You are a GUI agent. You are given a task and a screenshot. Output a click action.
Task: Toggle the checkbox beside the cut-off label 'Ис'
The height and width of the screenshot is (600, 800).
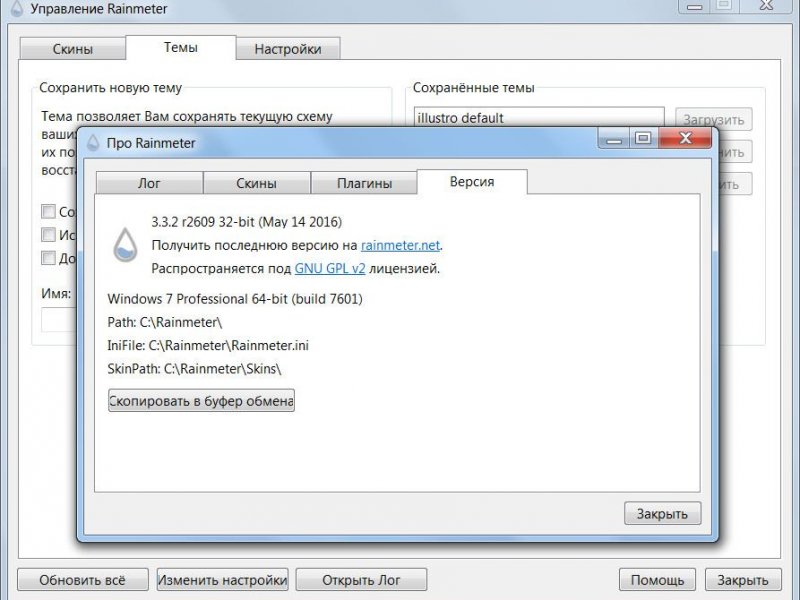tap(48, 234)
